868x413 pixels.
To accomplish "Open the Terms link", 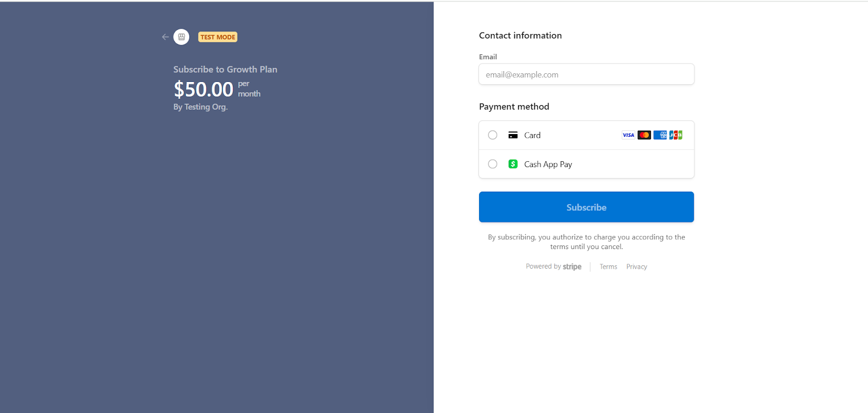I will tap(608, 266).
